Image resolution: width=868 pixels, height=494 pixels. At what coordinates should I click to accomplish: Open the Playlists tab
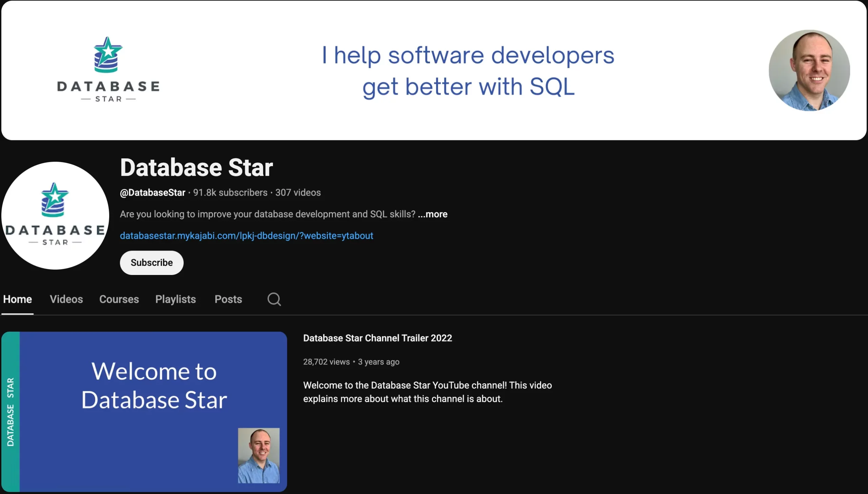175,299
